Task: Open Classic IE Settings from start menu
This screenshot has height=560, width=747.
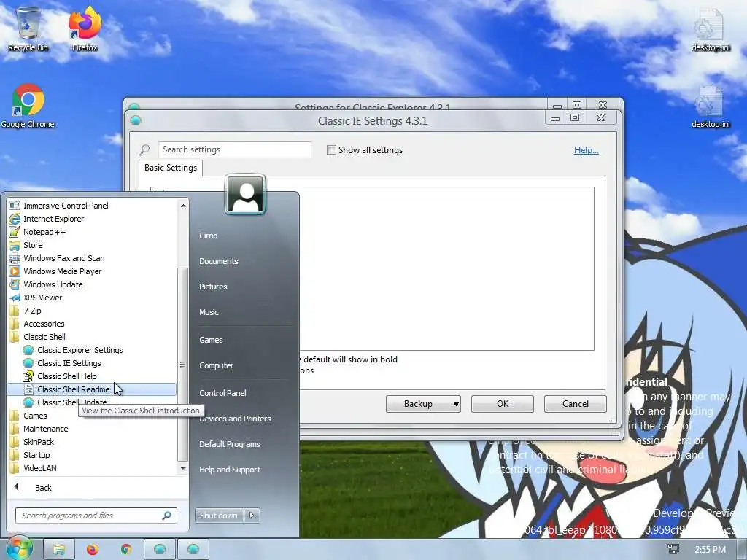Action: click(x=69, y=363)
